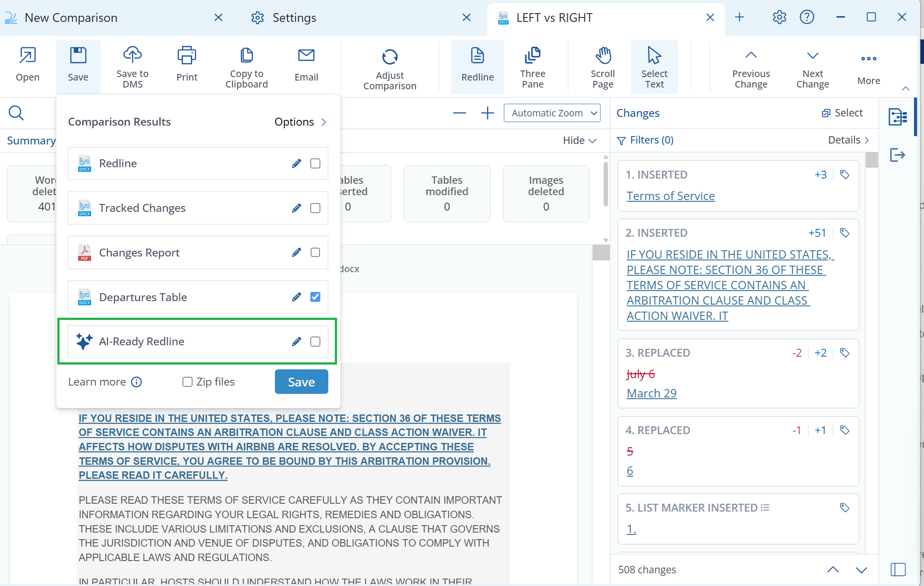Copy the comparison to clipboard
The height and width of the screenshot is (586, 924).
coord(246,66)
